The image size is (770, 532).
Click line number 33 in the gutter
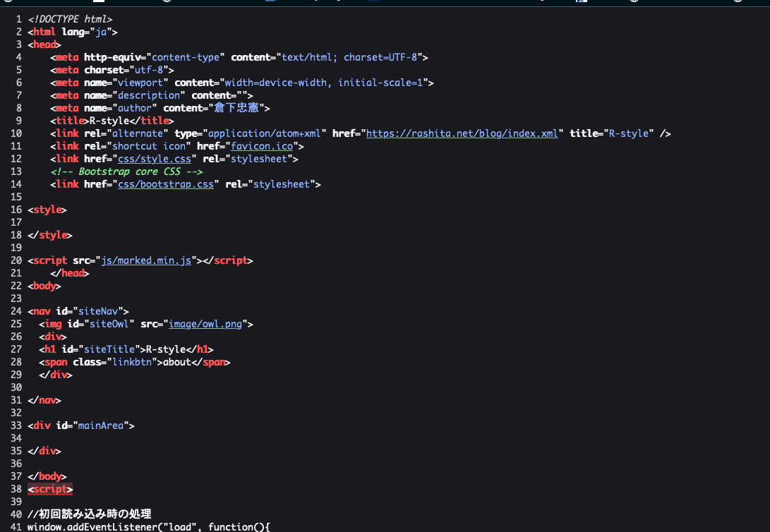coord(16,425)
